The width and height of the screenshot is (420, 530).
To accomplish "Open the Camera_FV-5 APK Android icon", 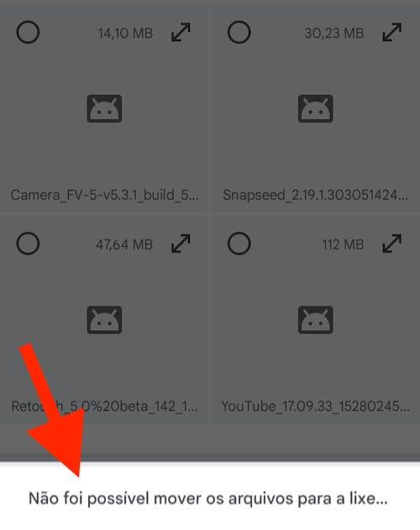I will [x=104, y=108].
